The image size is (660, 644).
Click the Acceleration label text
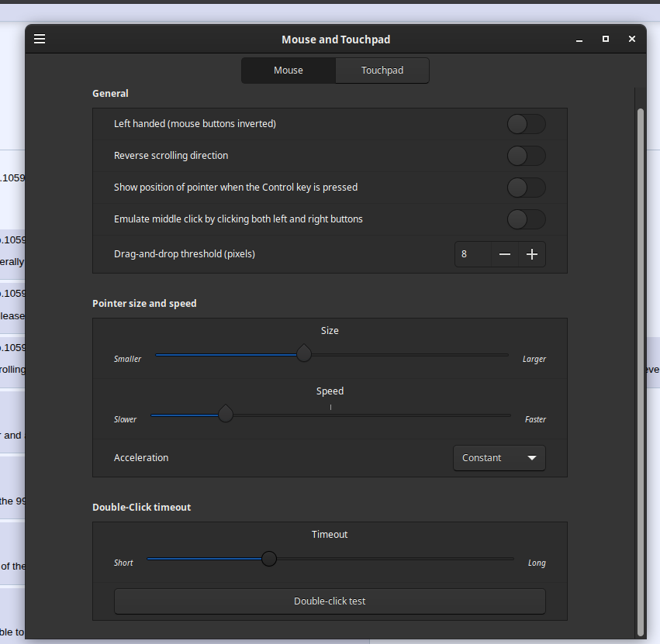coord(141,458)
